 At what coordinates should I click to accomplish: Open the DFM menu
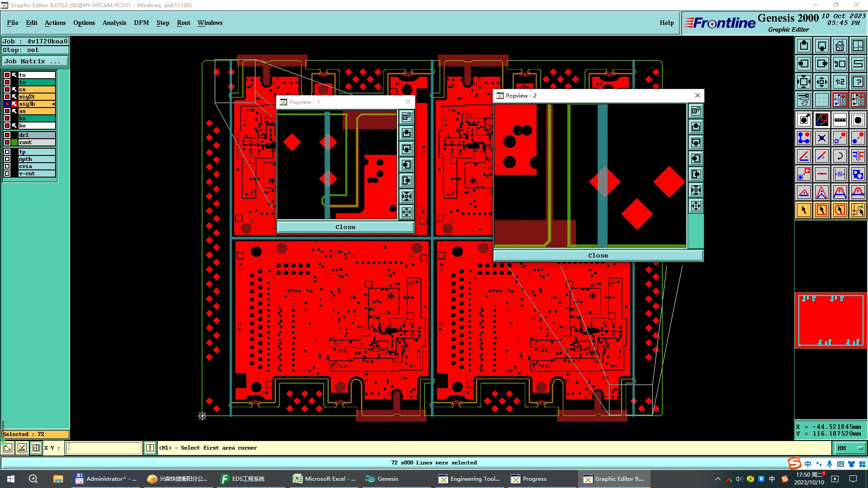click(x=142, y=23)
